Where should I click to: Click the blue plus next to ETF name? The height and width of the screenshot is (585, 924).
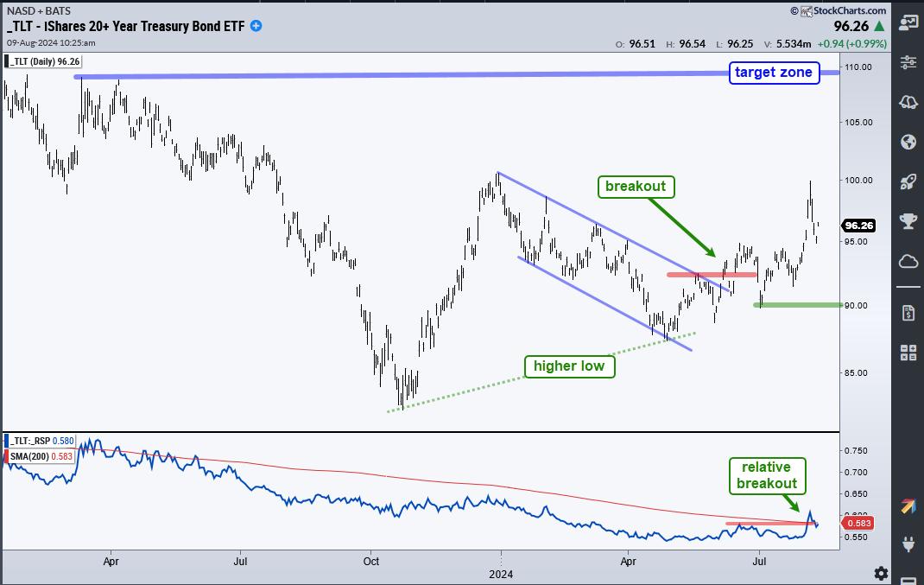pos(256,26)
